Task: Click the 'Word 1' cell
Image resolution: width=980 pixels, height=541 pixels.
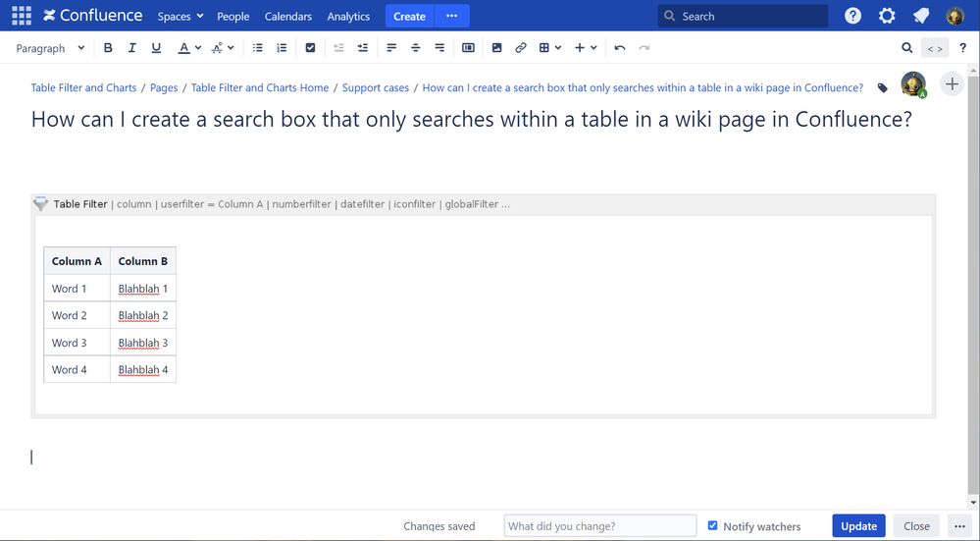Action: [77, 289]
